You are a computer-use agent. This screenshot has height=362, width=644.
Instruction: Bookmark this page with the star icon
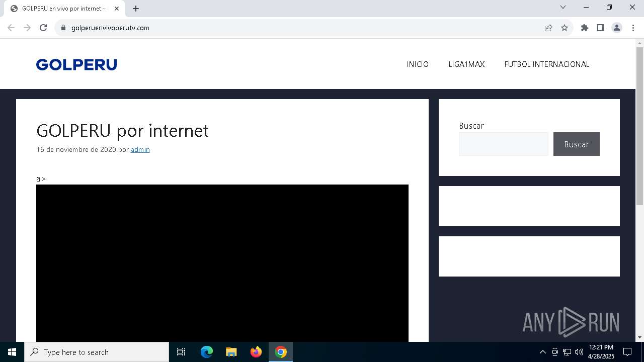pos(565,28)
